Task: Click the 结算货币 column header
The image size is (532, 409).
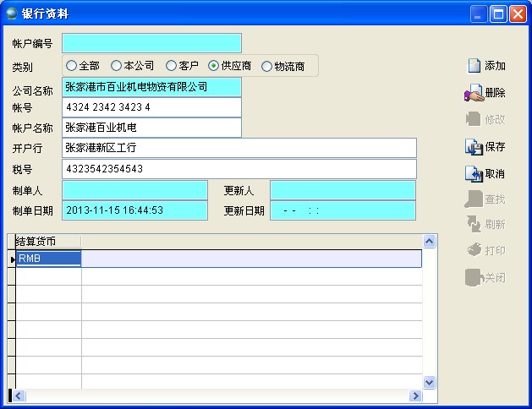Action: pos(47,242)
